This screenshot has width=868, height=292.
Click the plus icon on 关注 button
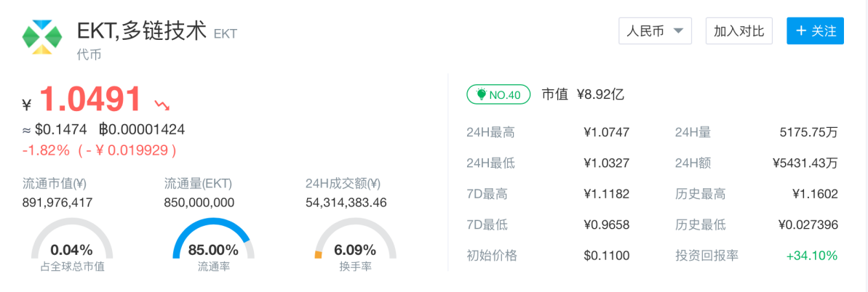point(801,31)
